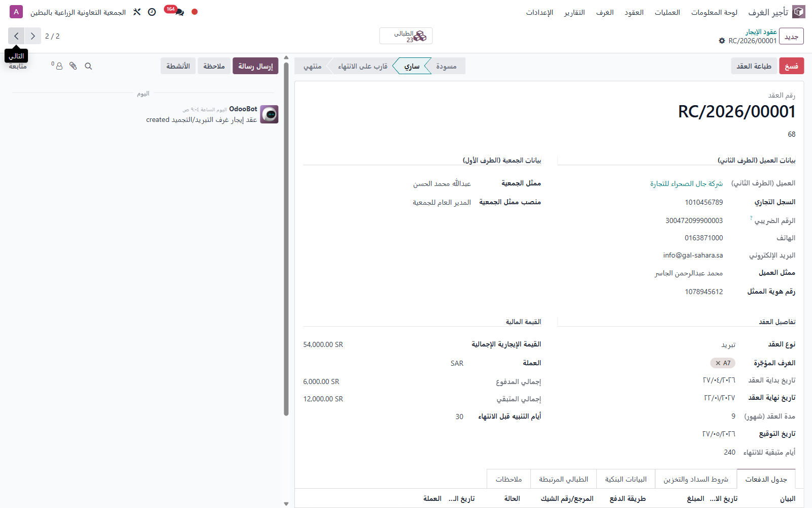Go to the next record arrow
812x508 pixels.
pyautogui.click(x=16, y=36)
